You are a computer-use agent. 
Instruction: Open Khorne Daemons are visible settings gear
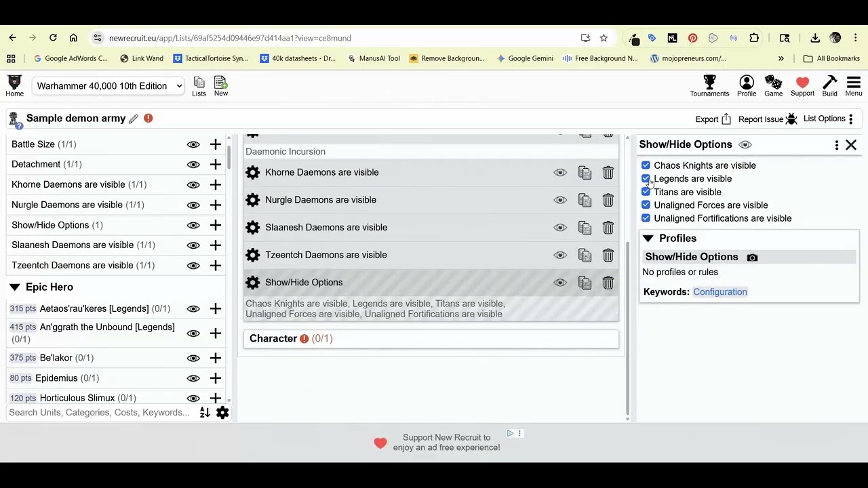(x=252, y=172)
